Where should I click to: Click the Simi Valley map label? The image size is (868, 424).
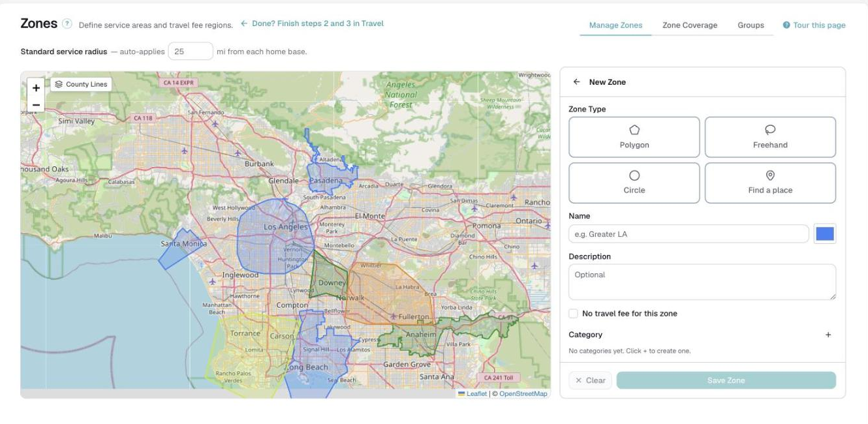point(76,121)
